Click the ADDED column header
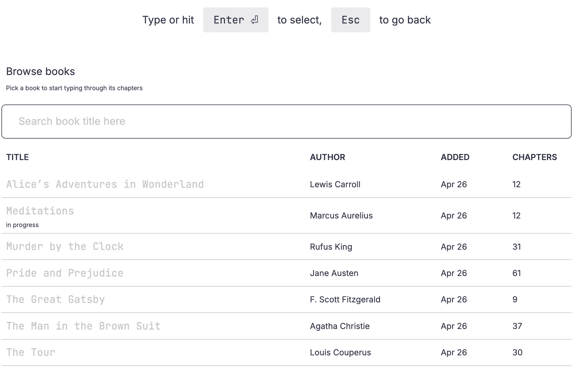Screen dimensions: 573x392 pyautogui.click(x=455, y=157)
